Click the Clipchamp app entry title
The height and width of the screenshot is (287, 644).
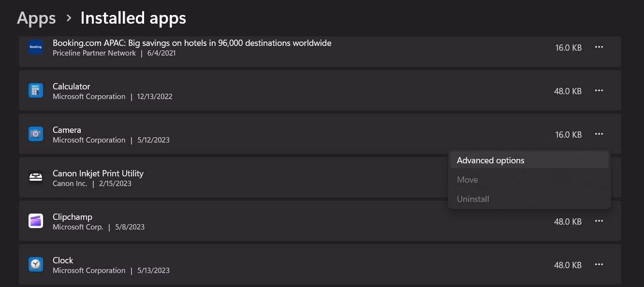click(73, 217)
